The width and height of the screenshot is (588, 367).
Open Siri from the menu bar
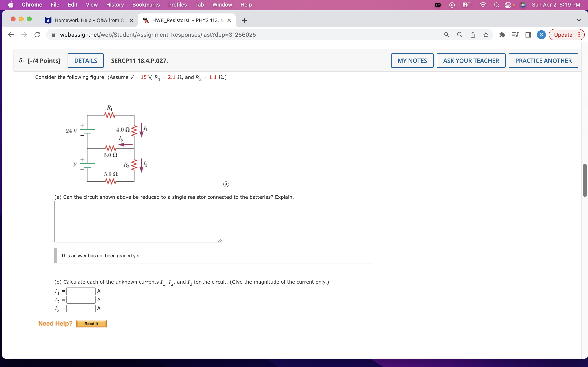tap(523, 5)
